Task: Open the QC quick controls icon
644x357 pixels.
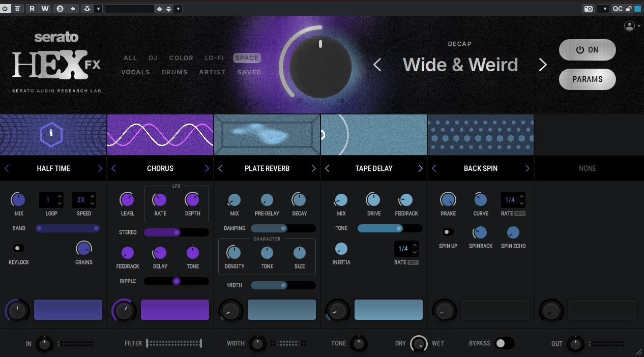Action: coord(617,9)
